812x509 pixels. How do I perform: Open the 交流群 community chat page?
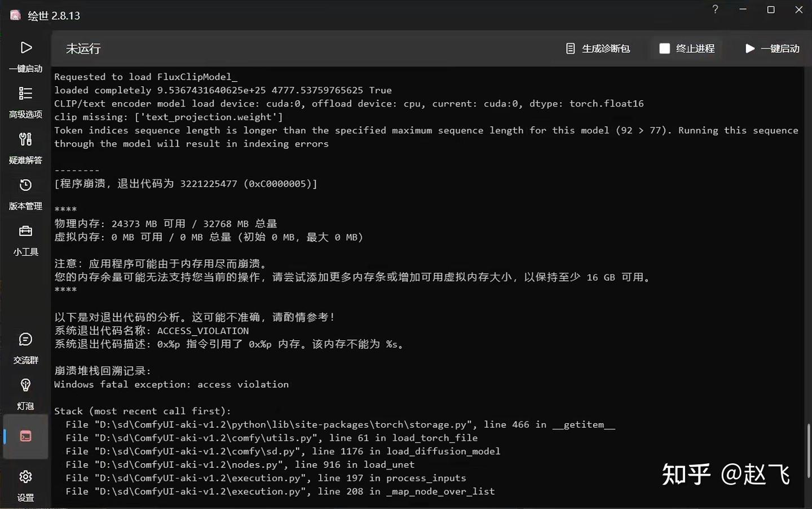[25, 348]
